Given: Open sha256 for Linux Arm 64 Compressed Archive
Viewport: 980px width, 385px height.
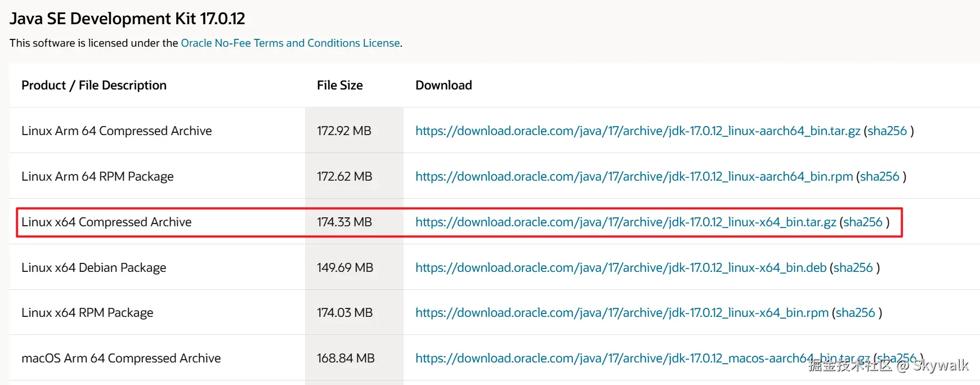Looking at the screenshot, I should (887, 131).
